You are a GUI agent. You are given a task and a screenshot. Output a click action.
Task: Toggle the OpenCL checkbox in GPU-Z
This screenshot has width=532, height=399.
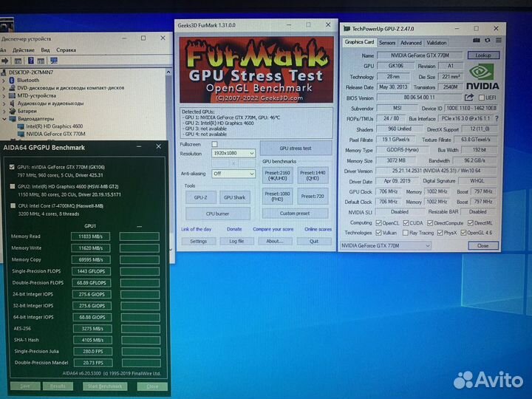[378, 223]
